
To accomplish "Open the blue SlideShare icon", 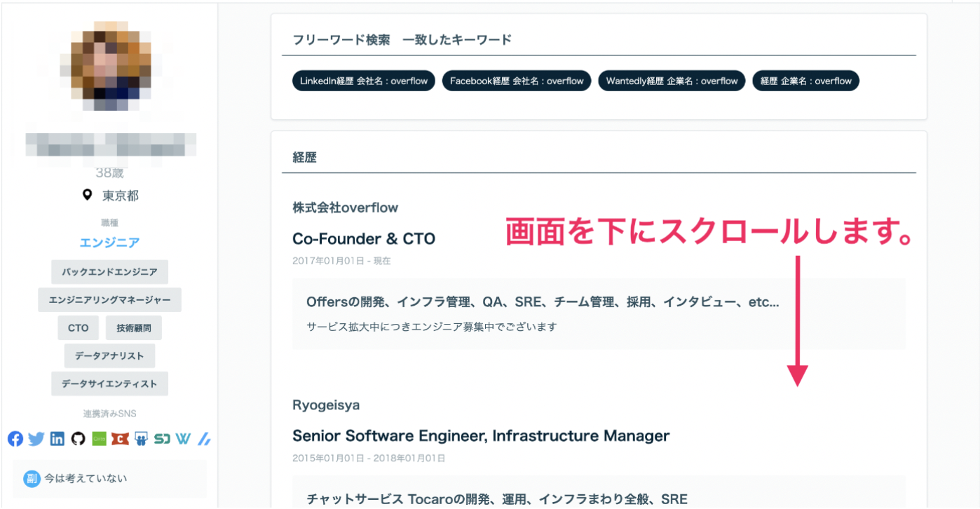I will [x=141, y=439].
